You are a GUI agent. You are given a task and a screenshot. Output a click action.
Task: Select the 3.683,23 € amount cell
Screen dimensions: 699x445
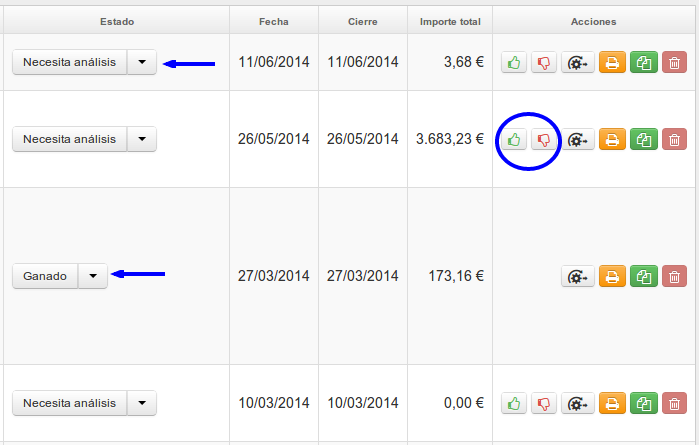(450, 139)
